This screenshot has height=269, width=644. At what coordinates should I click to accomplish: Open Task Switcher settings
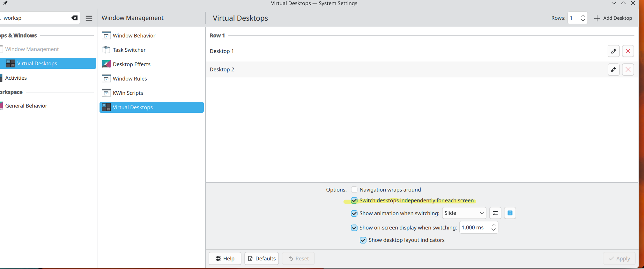point(152,50)
